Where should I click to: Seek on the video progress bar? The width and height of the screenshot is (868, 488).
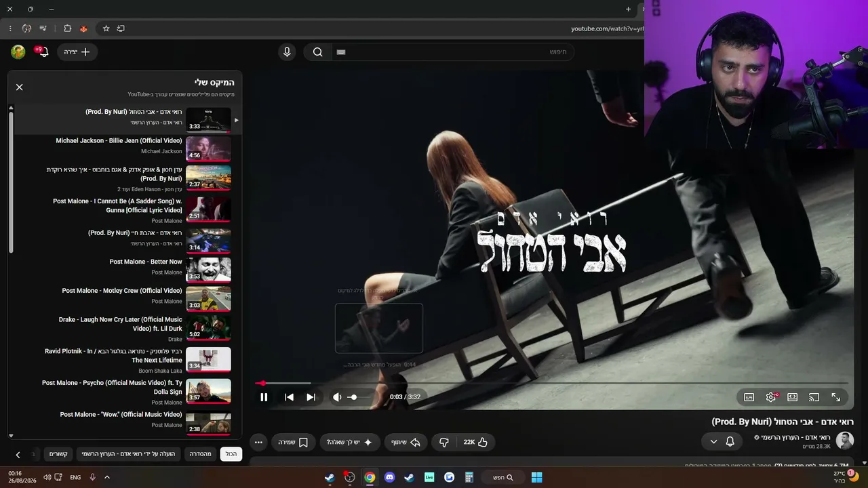[x=552, y=383]
